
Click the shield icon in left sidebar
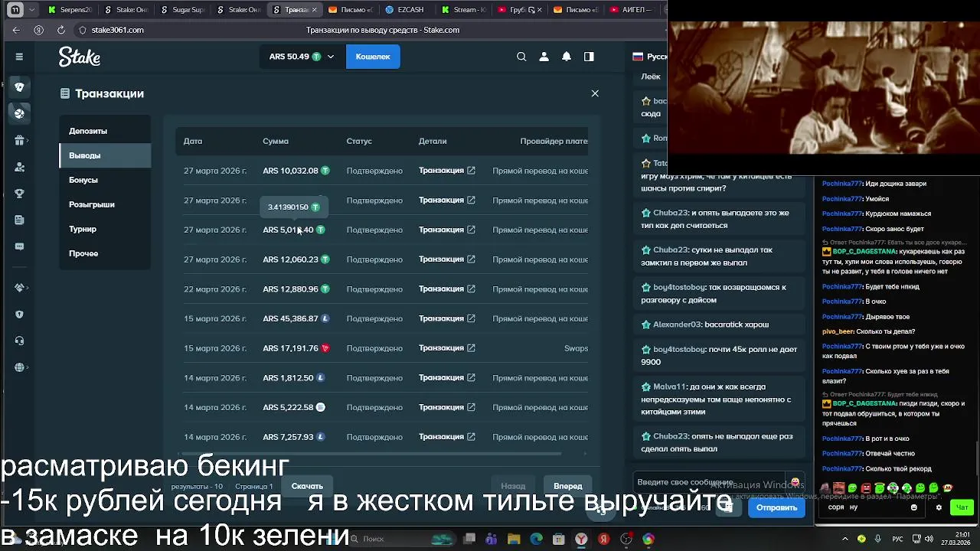(19, 315)
